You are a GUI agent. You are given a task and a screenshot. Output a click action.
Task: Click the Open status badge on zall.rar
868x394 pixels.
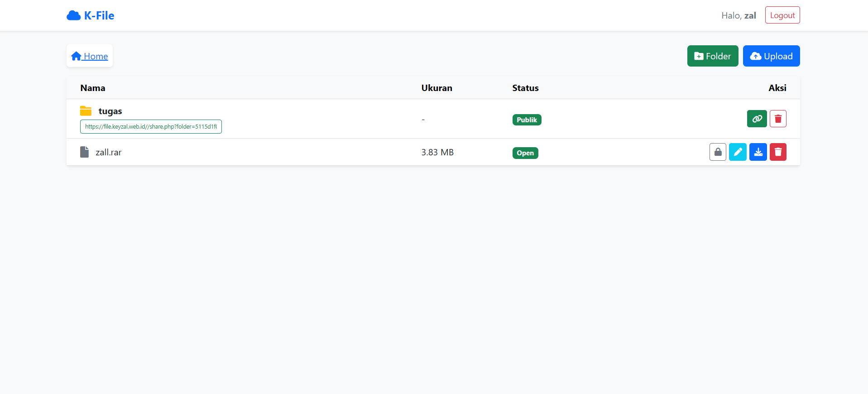click(x=525, y=153)
